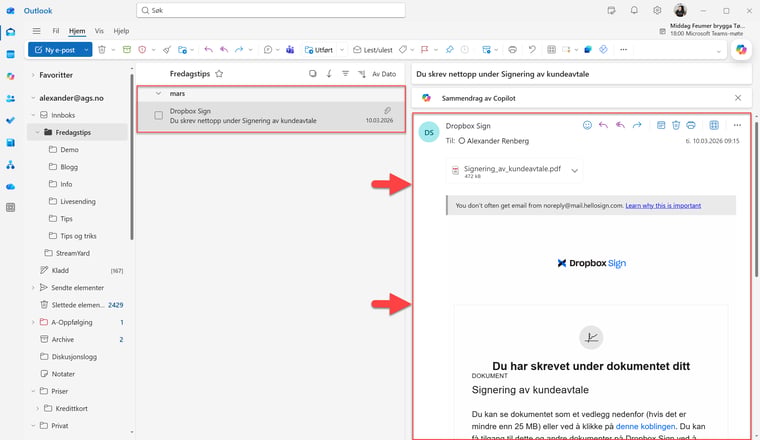Screen dimensions: 760x440
Task: Reply all using the ribbon icon
Action: tap(224, 49)
